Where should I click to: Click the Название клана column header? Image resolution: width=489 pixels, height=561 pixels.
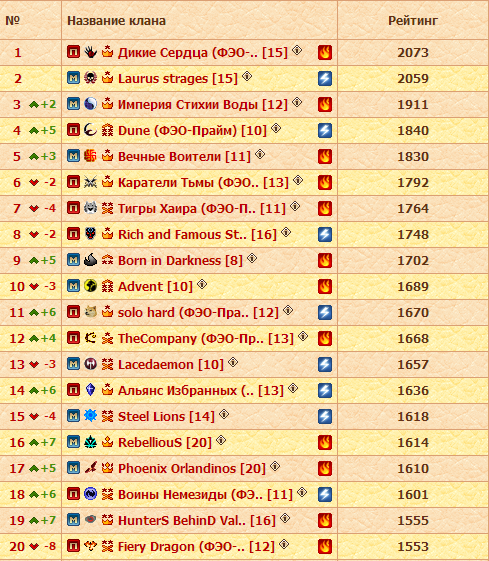click(116, 21)
